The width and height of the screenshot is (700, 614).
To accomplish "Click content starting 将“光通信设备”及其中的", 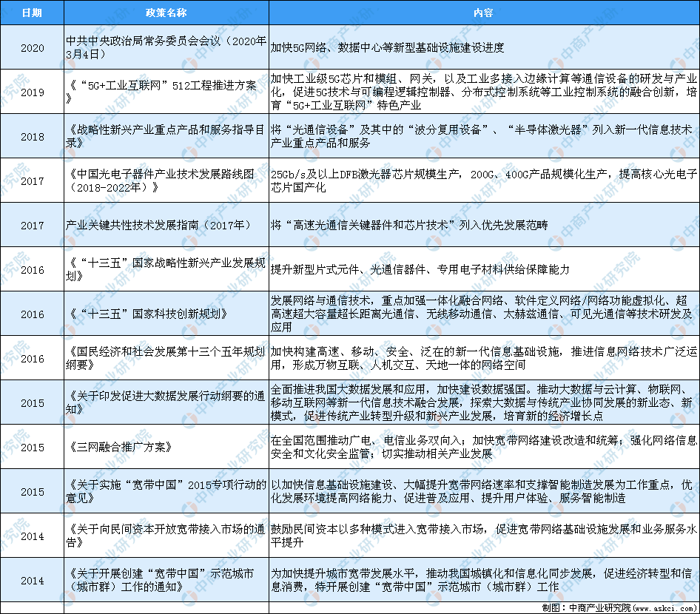I will click(484, 136).
